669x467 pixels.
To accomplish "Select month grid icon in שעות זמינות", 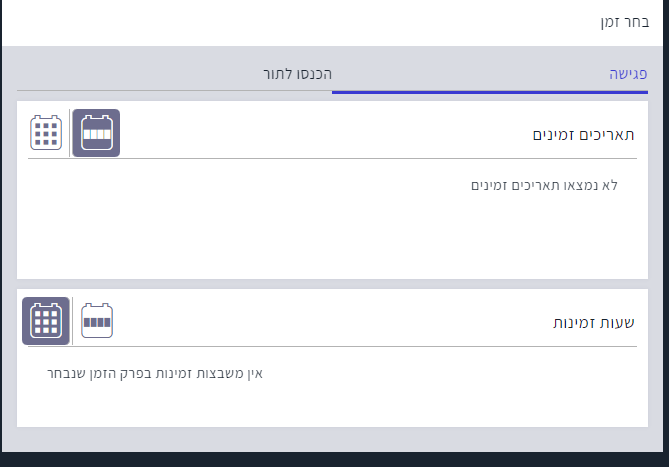I will [46, 321].
